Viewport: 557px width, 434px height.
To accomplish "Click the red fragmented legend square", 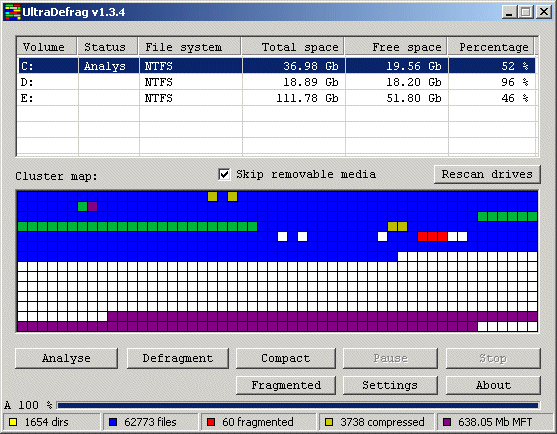I will [x=211, y=422].
